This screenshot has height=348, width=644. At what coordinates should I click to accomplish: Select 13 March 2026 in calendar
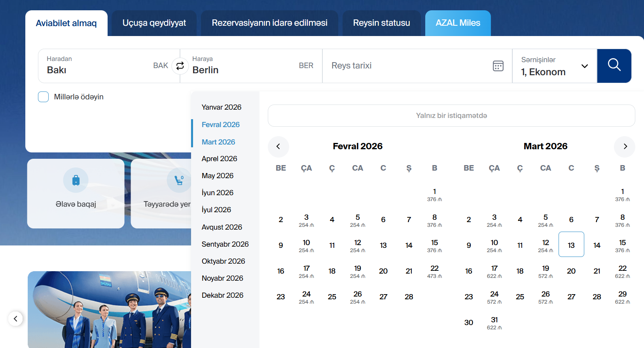click(571, 245)
